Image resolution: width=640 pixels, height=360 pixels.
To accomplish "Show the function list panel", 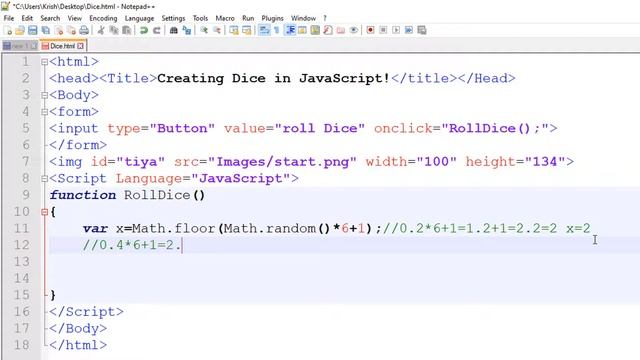I will point(328,30).
